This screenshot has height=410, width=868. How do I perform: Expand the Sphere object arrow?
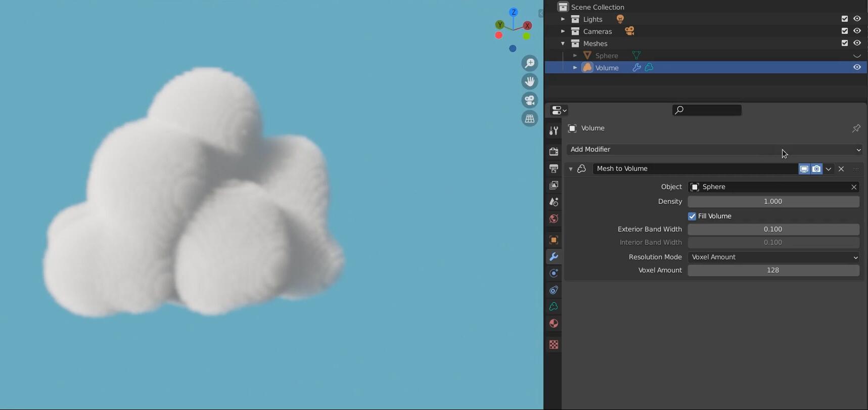(575, 56)
